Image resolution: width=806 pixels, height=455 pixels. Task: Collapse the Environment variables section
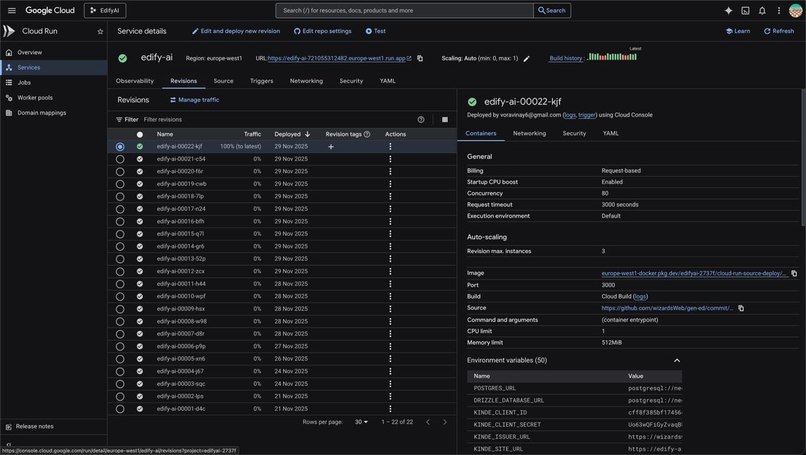pyautogui.click(x=677, y=360)
